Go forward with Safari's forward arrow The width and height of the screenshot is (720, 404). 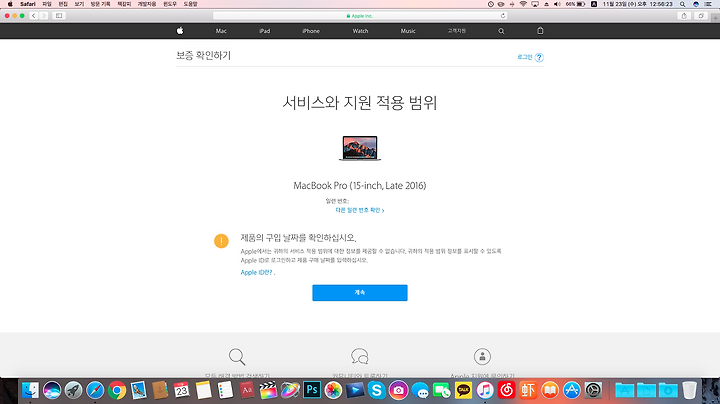(44, 16)
